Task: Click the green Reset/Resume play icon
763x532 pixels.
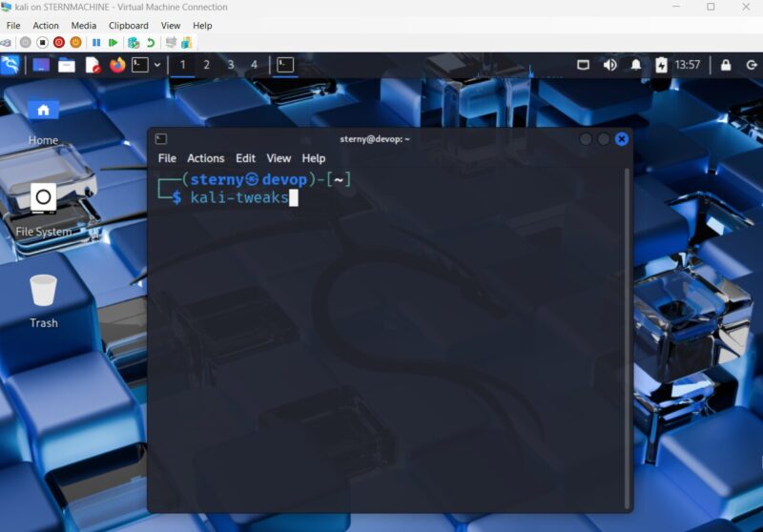Action: coord(113,43)
